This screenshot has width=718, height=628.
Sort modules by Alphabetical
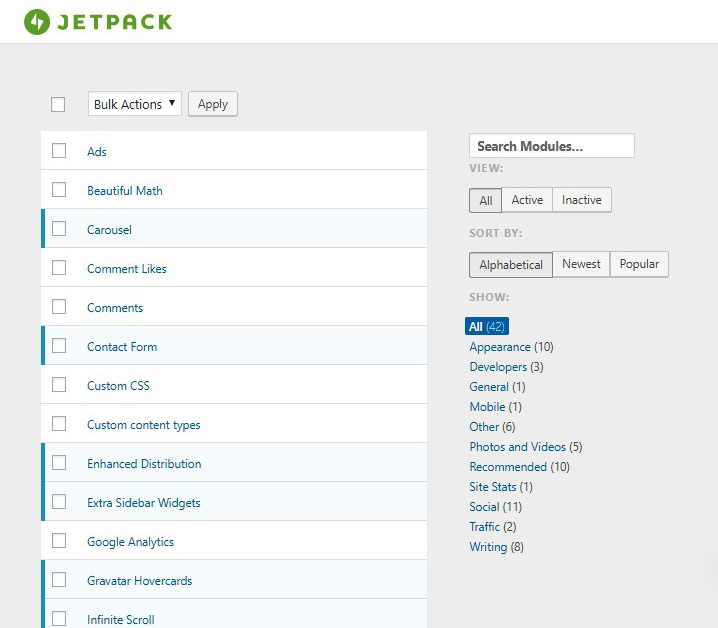511,265
